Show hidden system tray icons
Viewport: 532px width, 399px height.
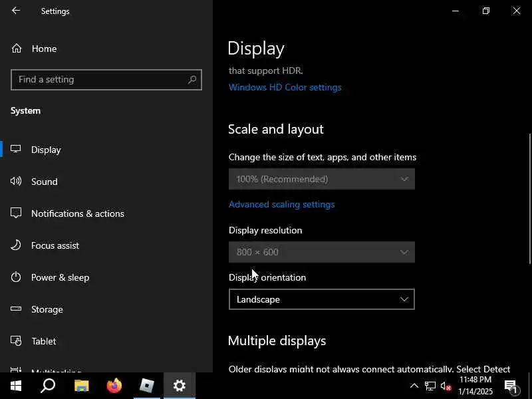pyautogui.click(x=414, y=386)
